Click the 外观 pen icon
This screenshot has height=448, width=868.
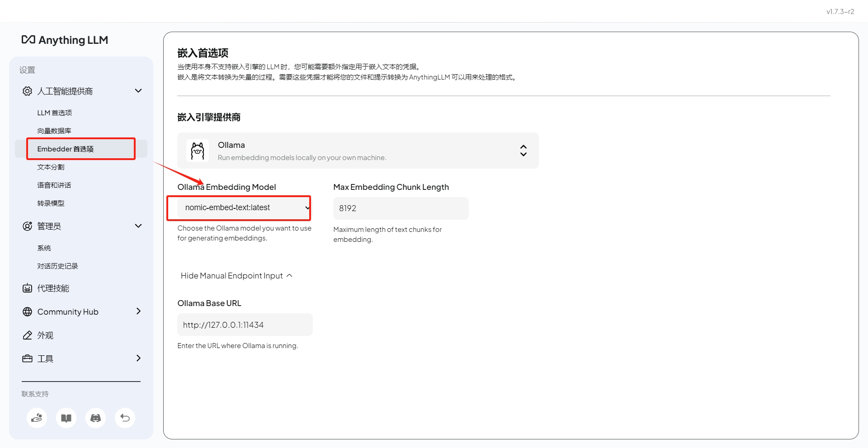27,335
